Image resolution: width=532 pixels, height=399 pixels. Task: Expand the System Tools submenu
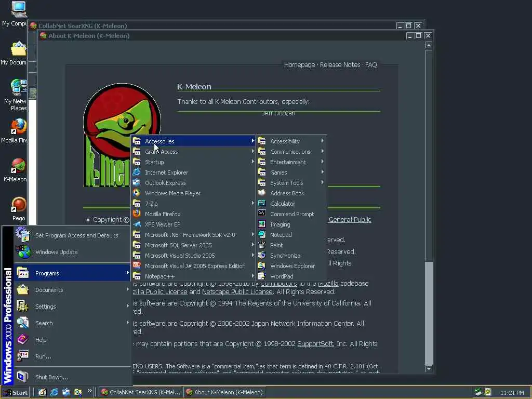coord(291,183)
